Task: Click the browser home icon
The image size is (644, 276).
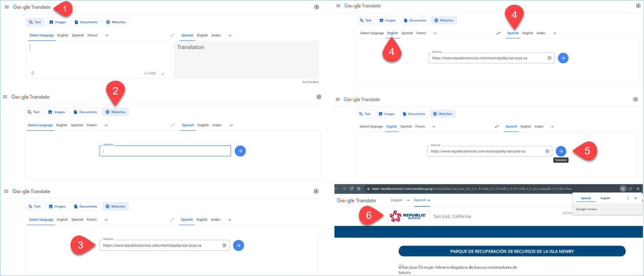Action: 359,189
